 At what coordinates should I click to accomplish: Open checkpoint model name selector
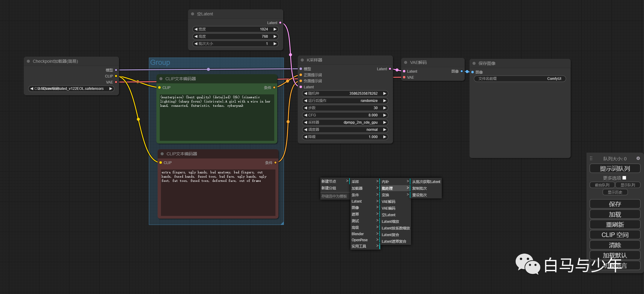[71, 89]
